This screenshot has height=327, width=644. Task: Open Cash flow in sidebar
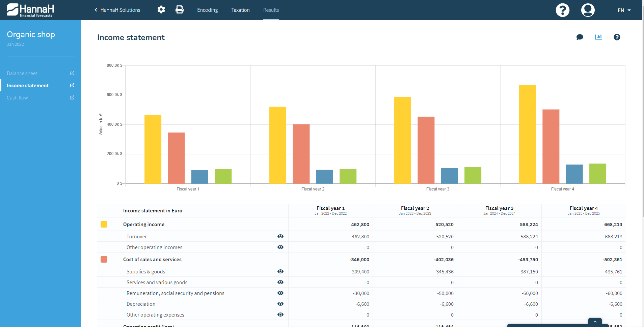[17, 98]
